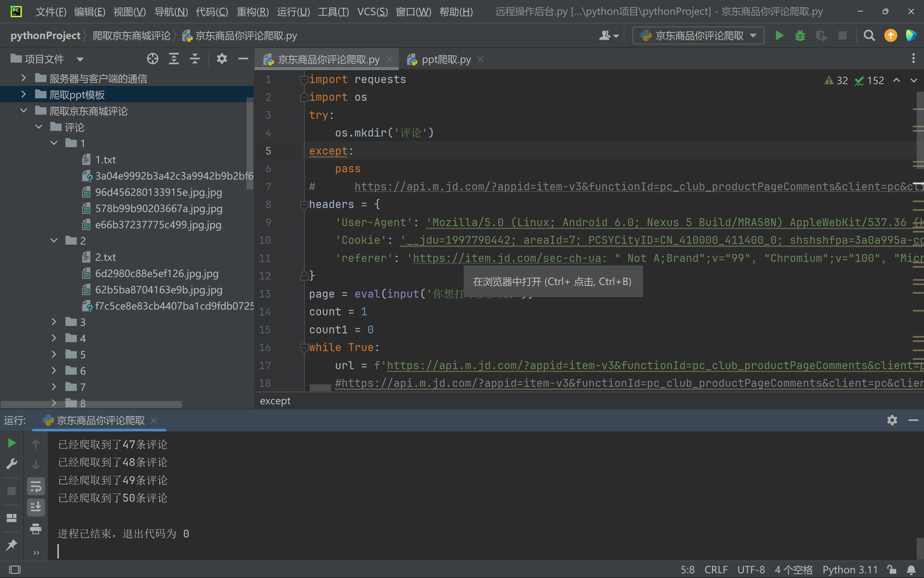The width and height of the screenshot is (924, 578).
Task: Close the 京东商品你评论爬取.py editor tab
Action: pos(389,59)
